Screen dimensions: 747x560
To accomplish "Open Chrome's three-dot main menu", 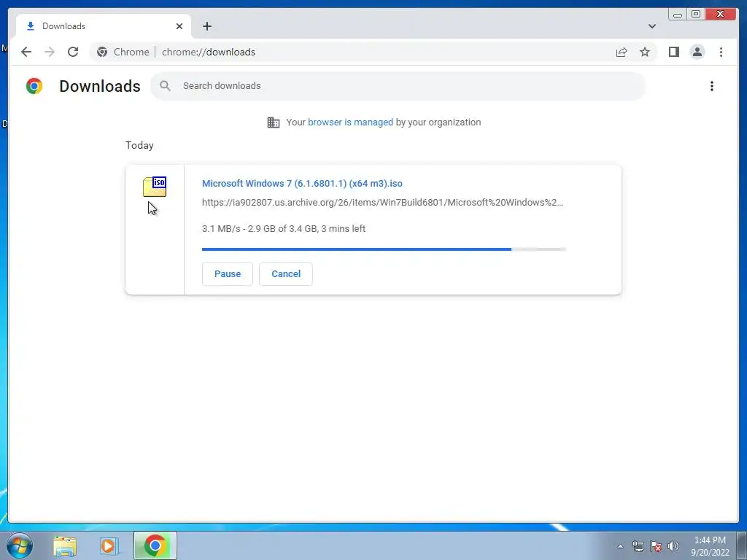I will pos(721,52).
